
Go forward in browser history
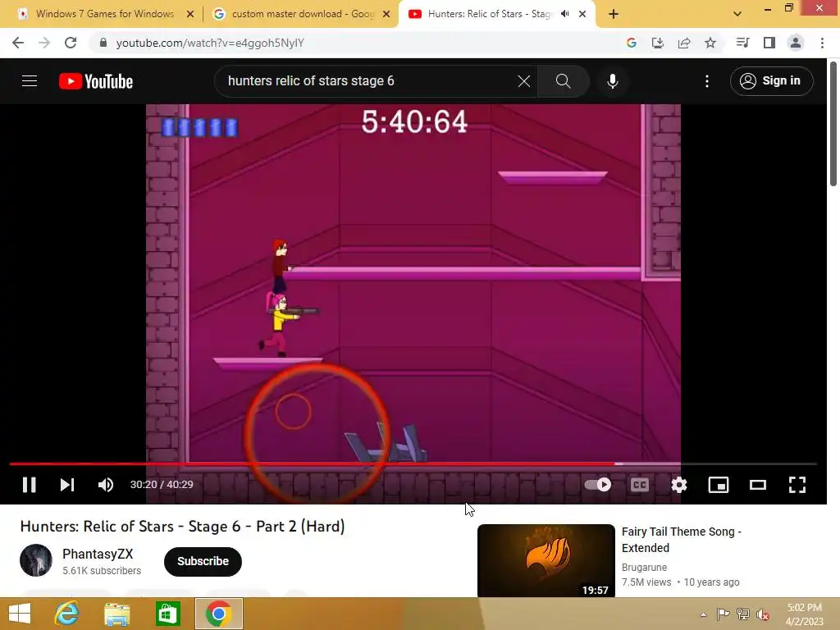point(44,43)
